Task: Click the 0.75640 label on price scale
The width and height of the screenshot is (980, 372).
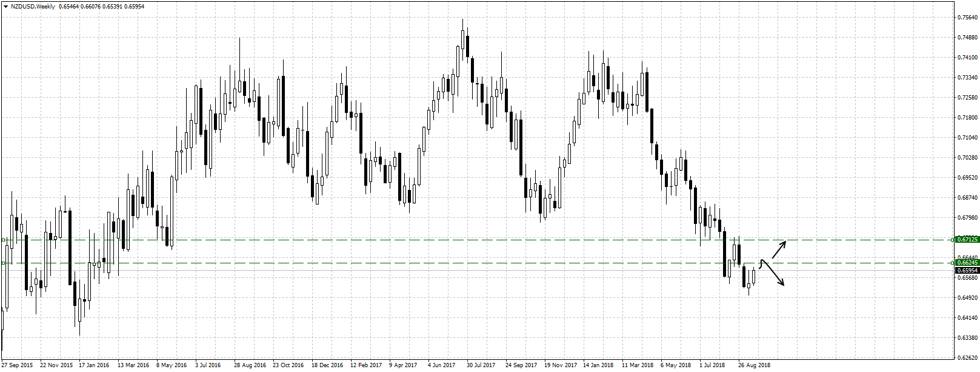Action: click(966, 18)
